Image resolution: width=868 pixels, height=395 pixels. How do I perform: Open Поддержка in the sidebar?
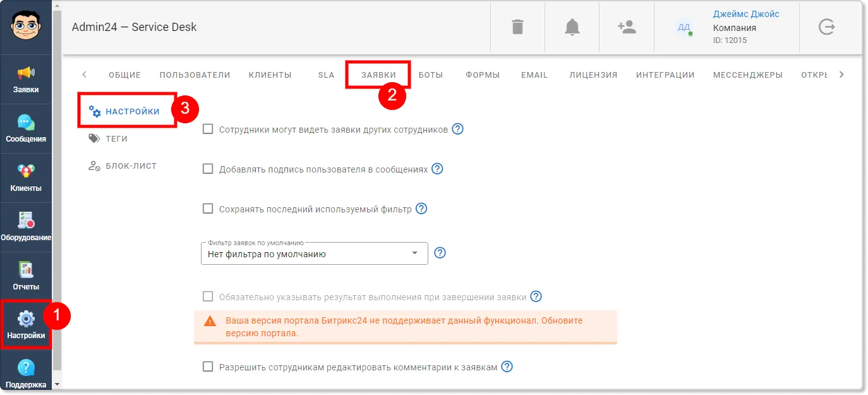pyautogui.click(x=26, y=373)
